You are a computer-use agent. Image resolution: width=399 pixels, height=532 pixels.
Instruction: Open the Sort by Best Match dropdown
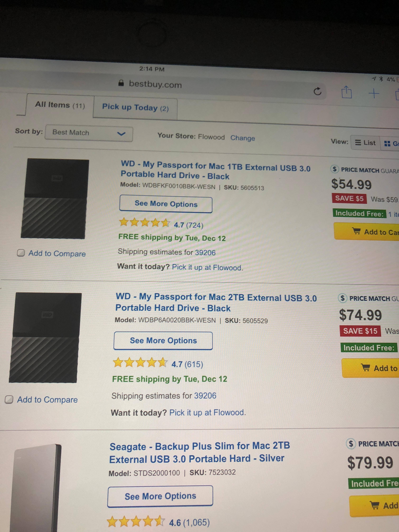(89, 133)
